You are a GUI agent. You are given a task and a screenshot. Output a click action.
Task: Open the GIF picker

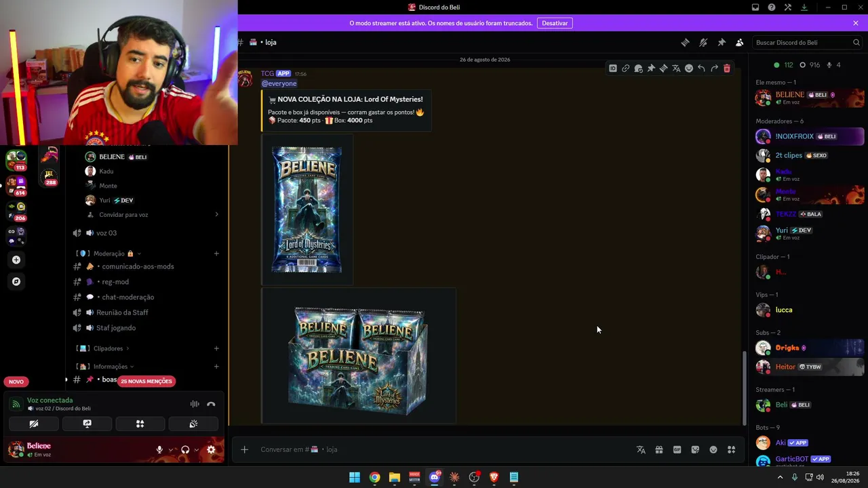[x=677, y=449]
